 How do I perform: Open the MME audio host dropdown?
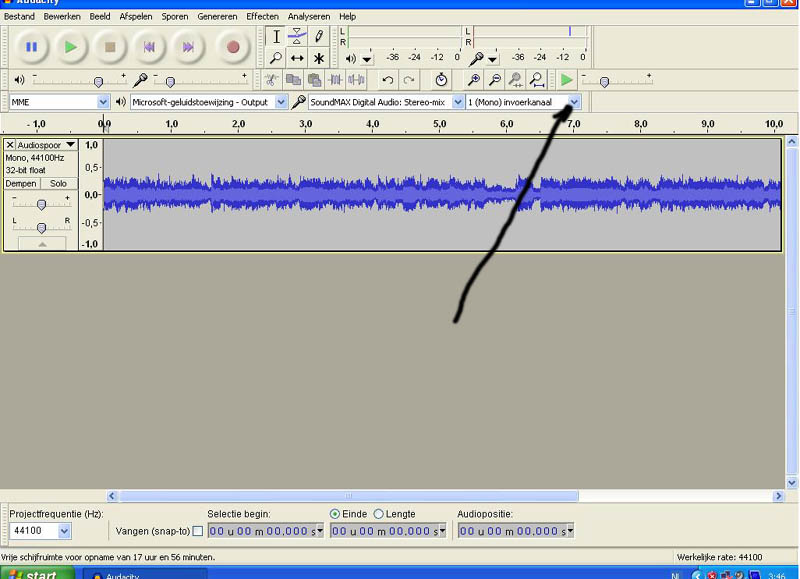click(103, 102)
